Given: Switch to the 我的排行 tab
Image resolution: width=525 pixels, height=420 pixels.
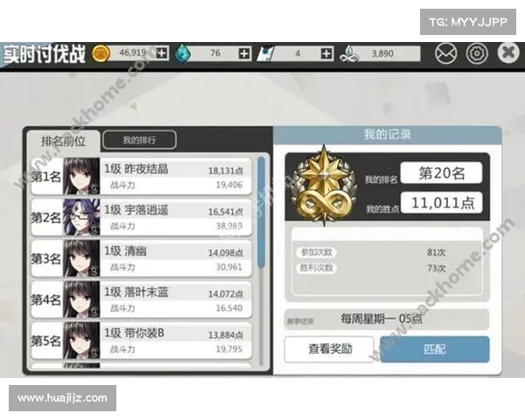Looking at the screenshot, I should tap(139, 140).
